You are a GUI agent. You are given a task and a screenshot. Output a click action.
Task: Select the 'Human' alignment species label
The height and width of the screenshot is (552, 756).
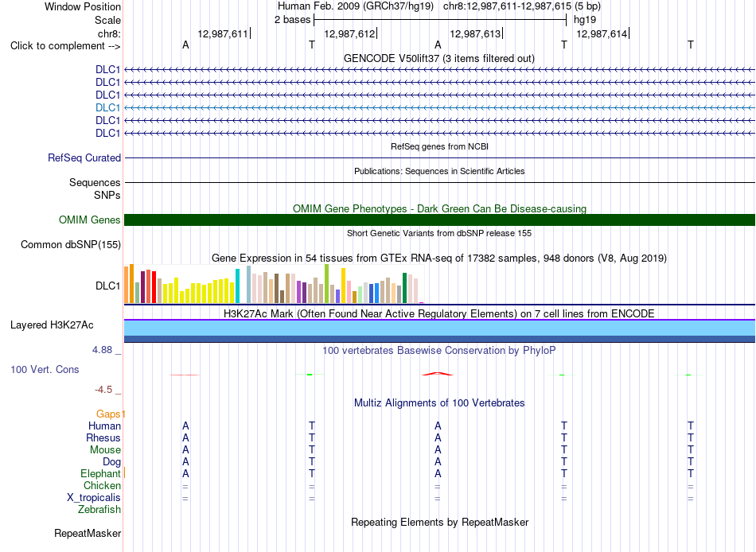point(104,426)
